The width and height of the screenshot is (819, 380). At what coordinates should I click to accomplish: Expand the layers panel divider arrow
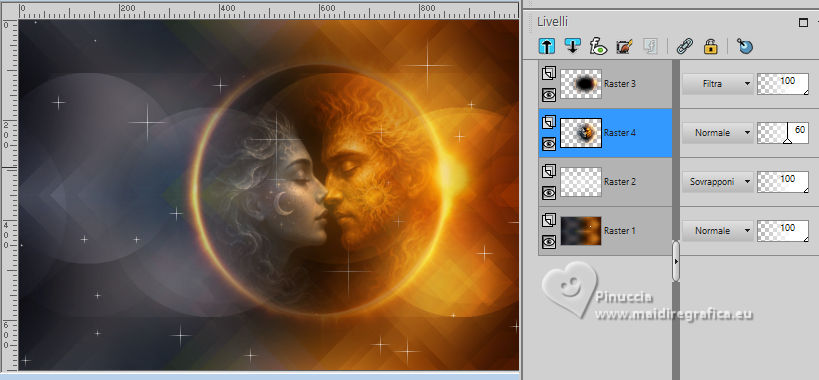(676, 261)
